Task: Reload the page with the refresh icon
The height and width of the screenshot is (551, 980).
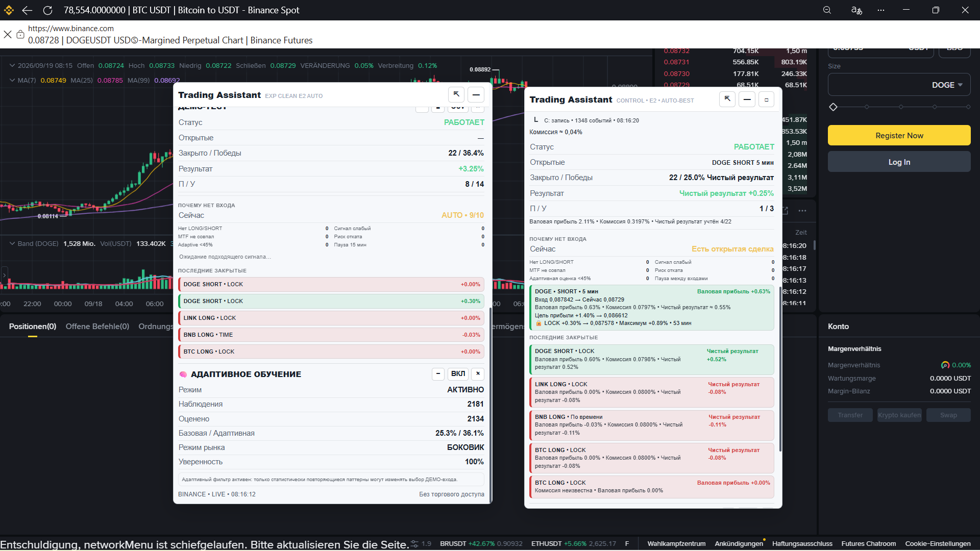Action: point(47,10)
